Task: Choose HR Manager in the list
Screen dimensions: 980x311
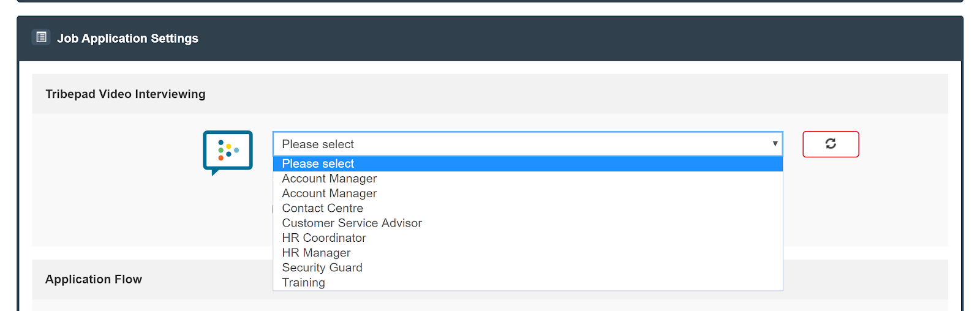Action: pos(527,253)
